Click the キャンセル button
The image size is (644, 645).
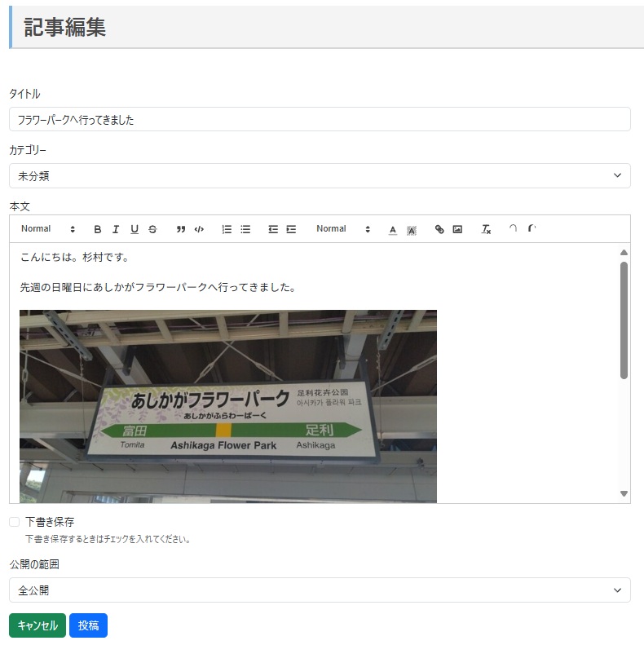pyautogui.click(x=37, y=625)
